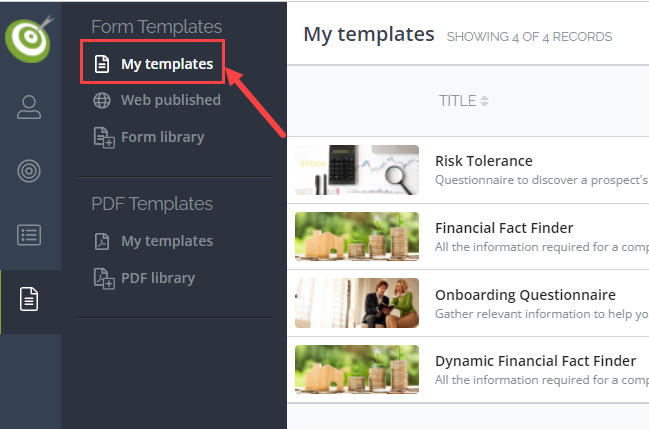Image resolution: width=649 pixels, height=429 pixels.
Task: Click the Dynamic Financial Fact Finder thumbnail
Action: (x=357, y=369)
